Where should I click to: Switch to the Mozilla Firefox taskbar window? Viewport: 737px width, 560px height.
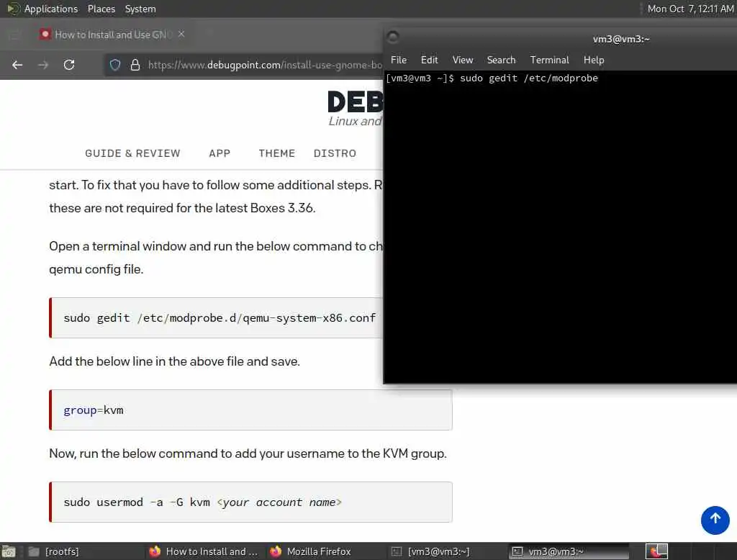[325, 551]
